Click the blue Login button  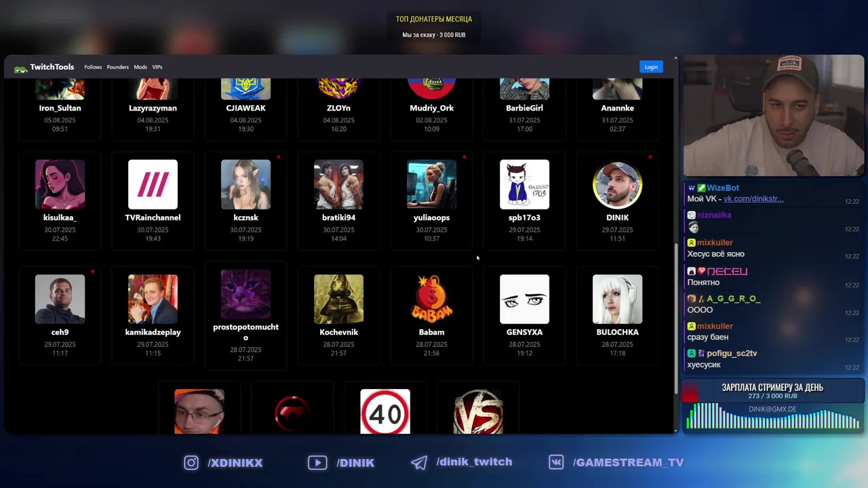click(x=651, y=67)
